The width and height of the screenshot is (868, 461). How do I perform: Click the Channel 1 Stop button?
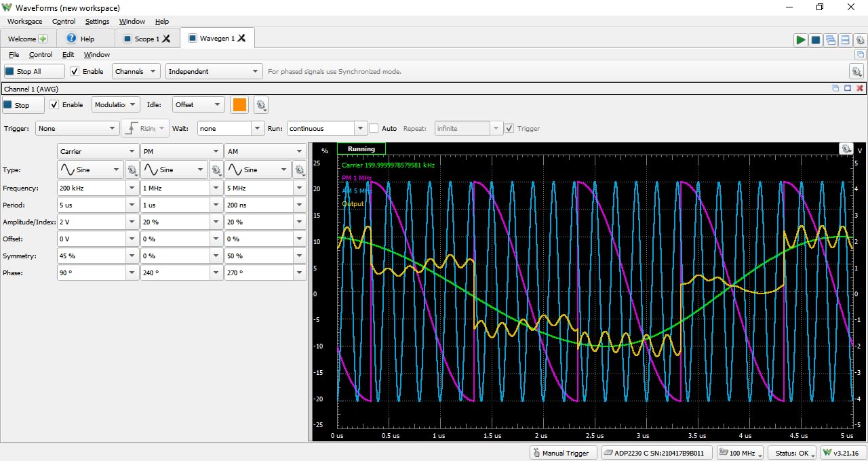[x=23, y=105]
